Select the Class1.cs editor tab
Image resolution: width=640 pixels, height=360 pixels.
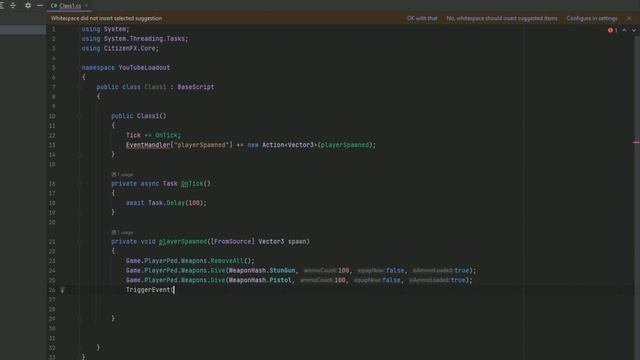pyautogui.click(x=70, y=6)
